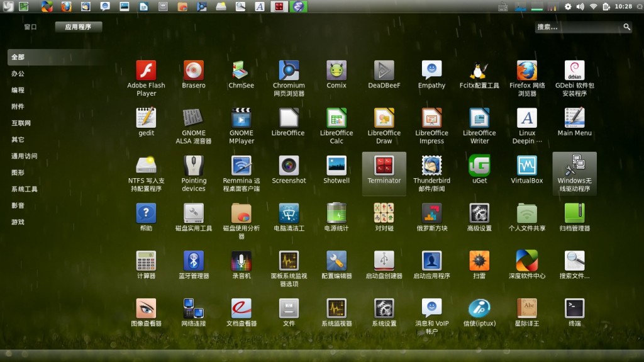Click the Firefox icon in top panel
This screenshot has height=362, width=644.
click(x=66, y=6)
